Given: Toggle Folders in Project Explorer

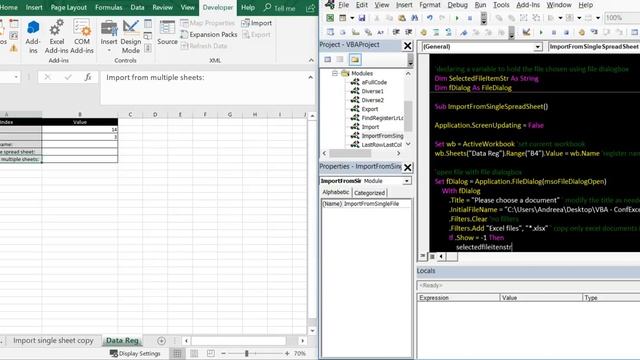Looking at the screenshot, I should click(355, 60).
